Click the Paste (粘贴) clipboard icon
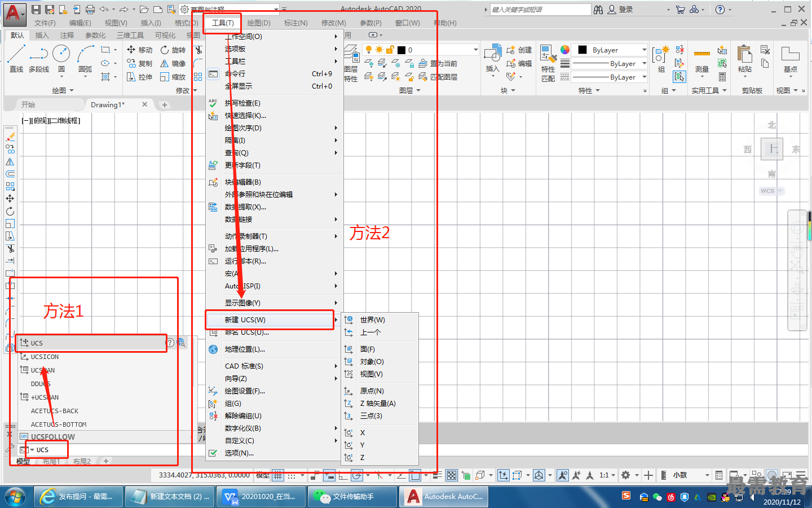Viewport: 812px width, 508px height. [x=744, y=54]
